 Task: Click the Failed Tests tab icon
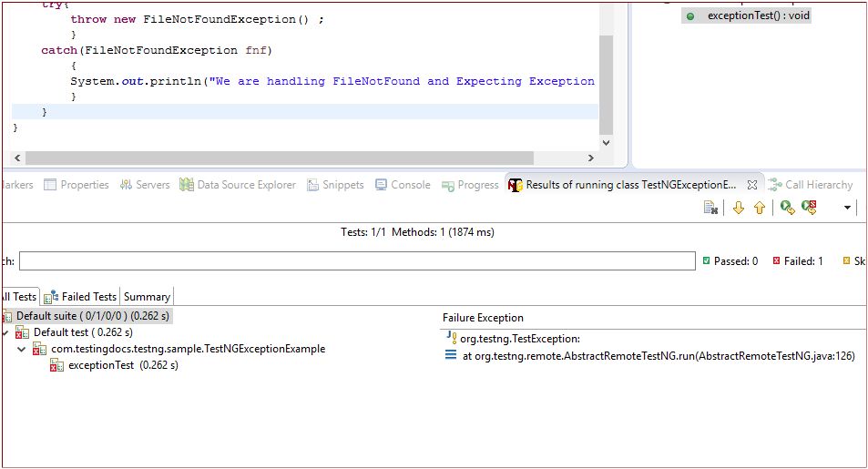pos(51,298)
